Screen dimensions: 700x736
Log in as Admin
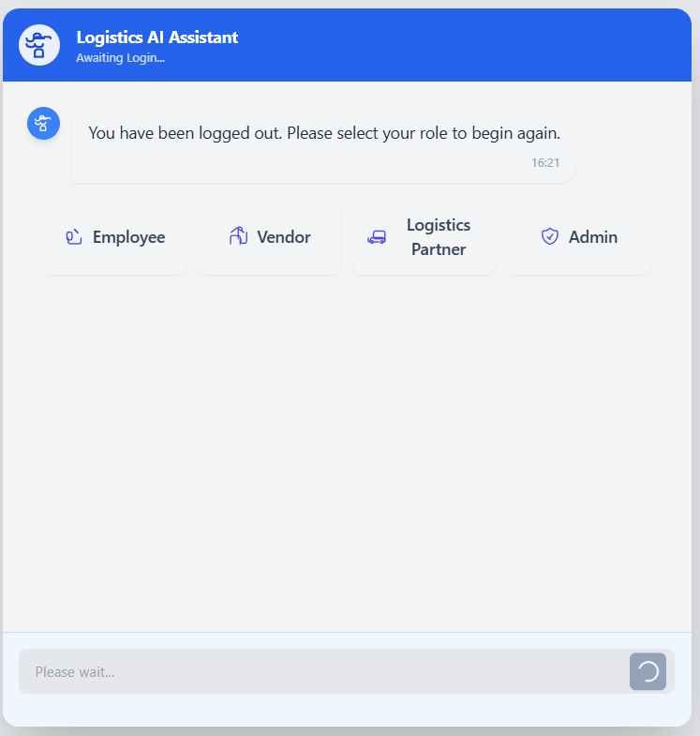pos(579,237)
